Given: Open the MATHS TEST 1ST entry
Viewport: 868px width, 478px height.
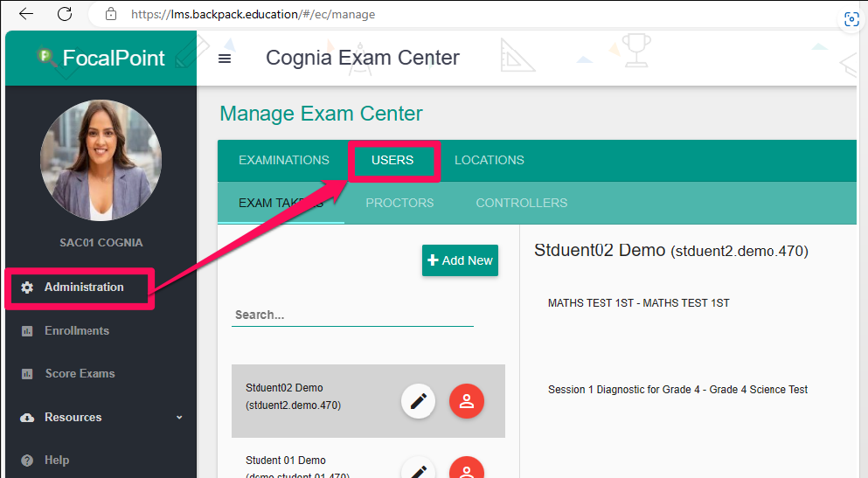Looking at the screenshot, I should coord(639,303).
